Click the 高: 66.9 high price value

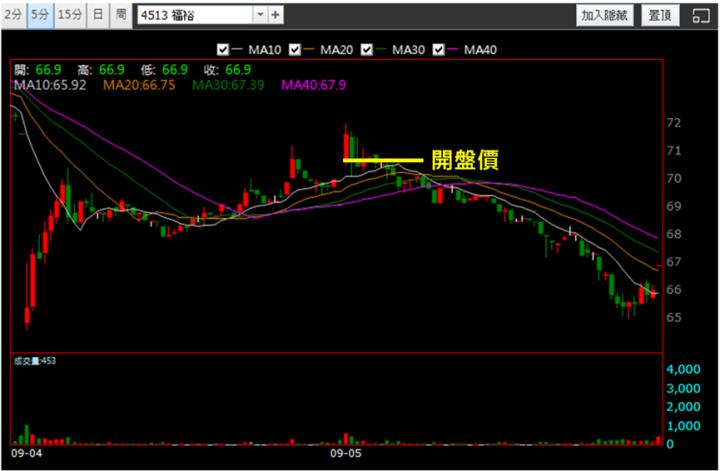(101, 70)
